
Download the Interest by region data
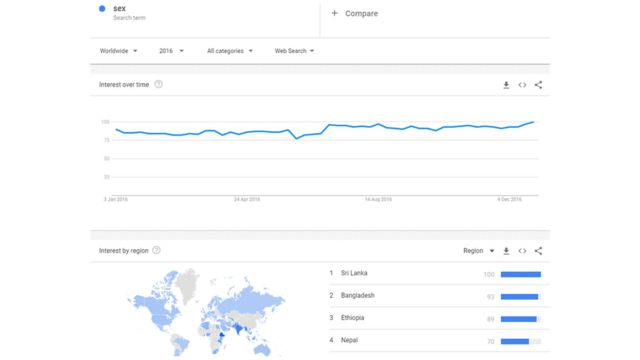pyautogui.click(x=506, y=251)
